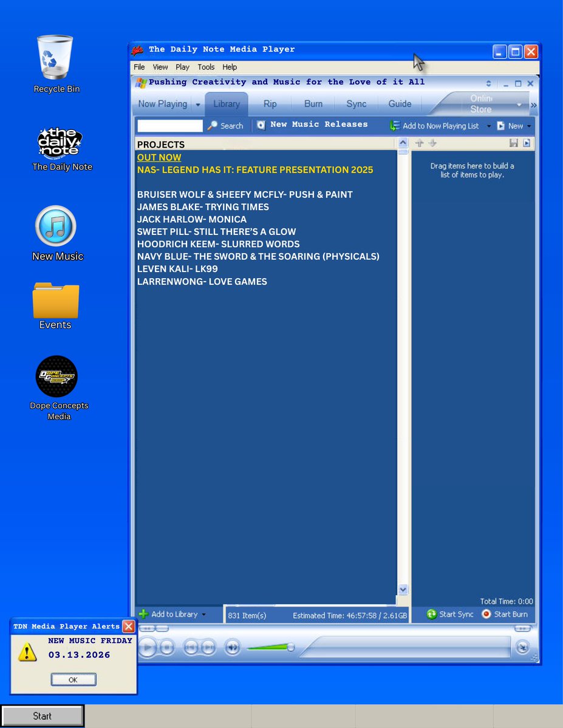Image resolution: width=563 pixels, height=728 pixels.
Task: Click the Next track button
Action: click(x=208, y=647)
